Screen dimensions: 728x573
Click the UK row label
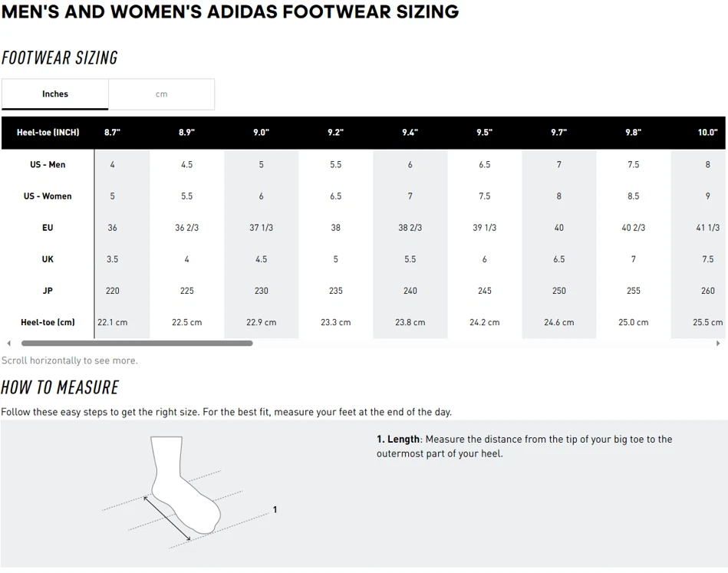click(x=48, y=259)
